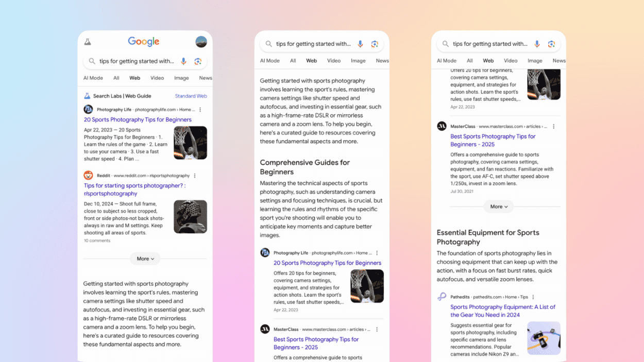Open the Reddit result helmet thumbnail
The height and width of the screenshot is (362, 644).
(191, 217)
